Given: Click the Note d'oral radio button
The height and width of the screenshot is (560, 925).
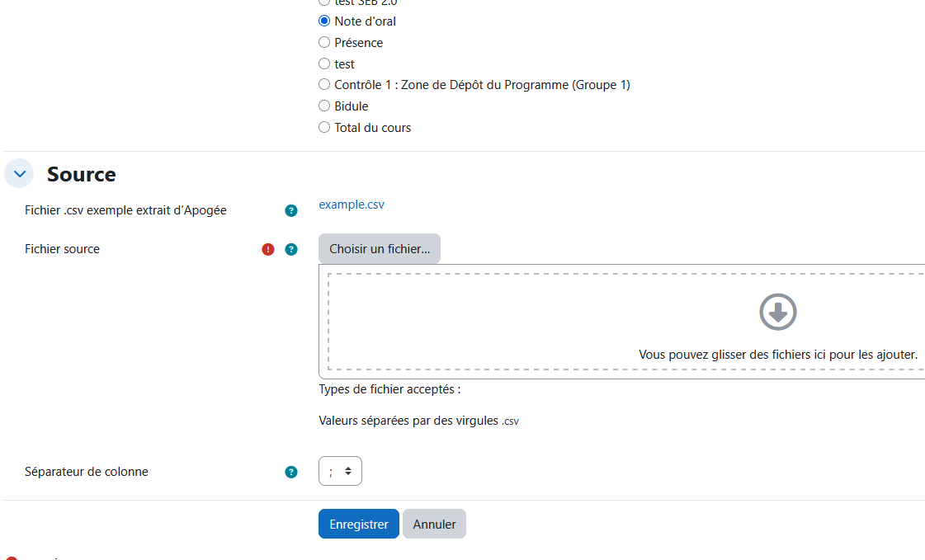Looking at the screenshot, I should [x=323, y=21].
